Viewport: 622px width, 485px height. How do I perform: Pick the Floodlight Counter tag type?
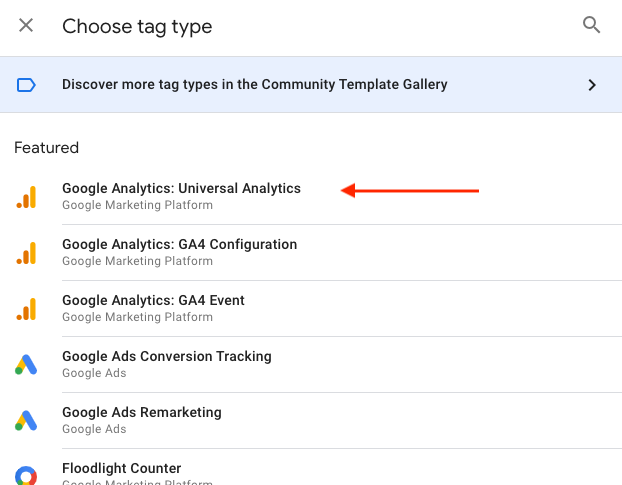(x=121, y=468)
